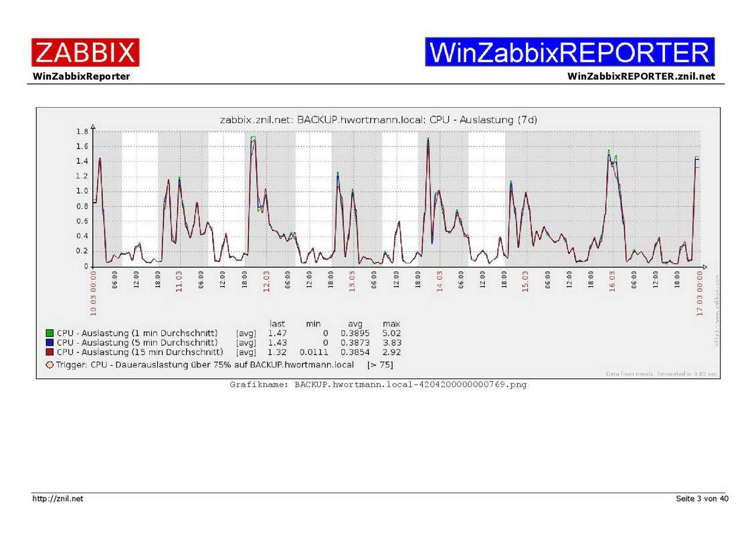Click the blue WinZabbixREPORTER banner
The image size is (756, 535).
[x=569, y=52]
